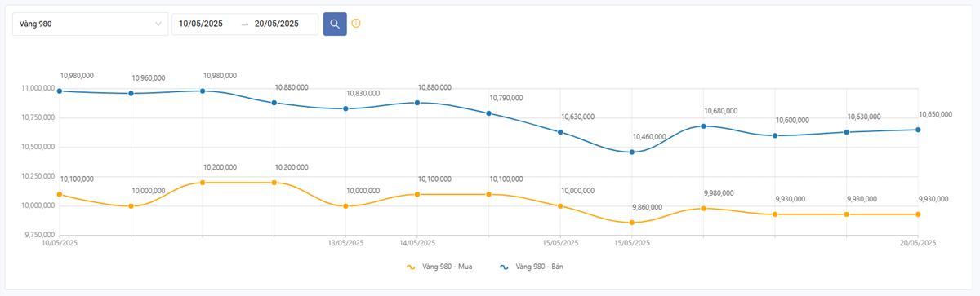980x296 pixels.
Task: Click the orange data point valued 9,980,000
Action: [703, 209]
